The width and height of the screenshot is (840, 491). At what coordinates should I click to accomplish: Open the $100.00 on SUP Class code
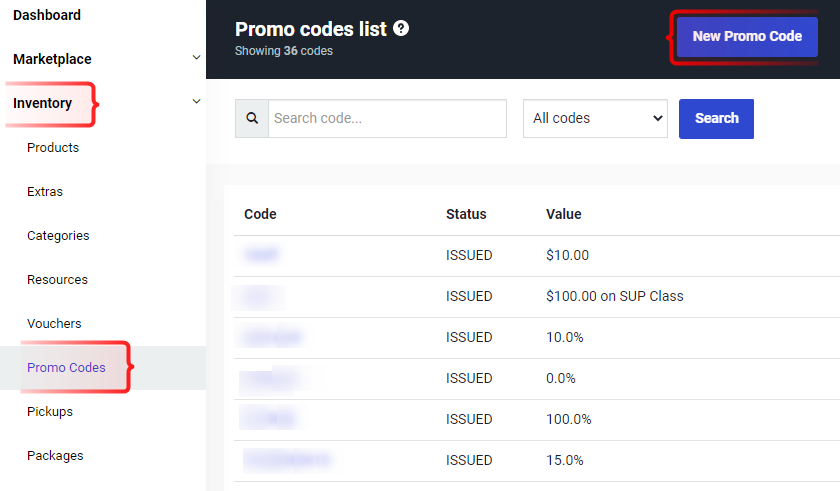click(259, 296)
